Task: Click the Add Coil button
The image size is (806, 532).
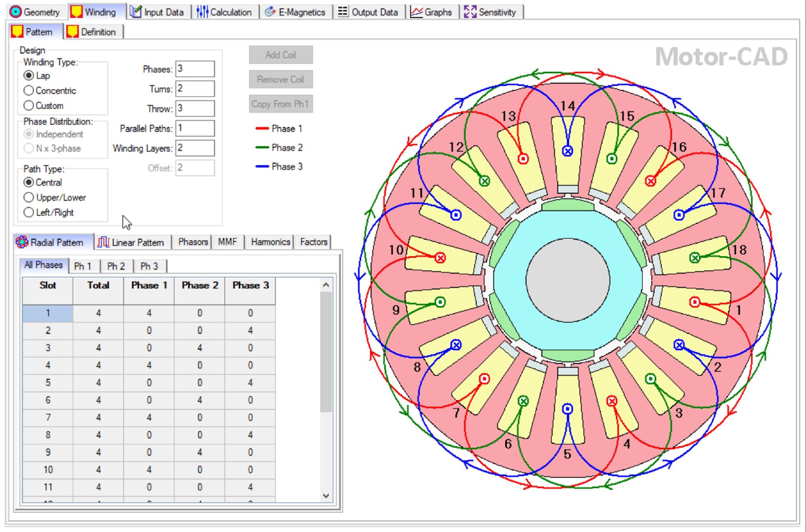Action: (281, 55)
